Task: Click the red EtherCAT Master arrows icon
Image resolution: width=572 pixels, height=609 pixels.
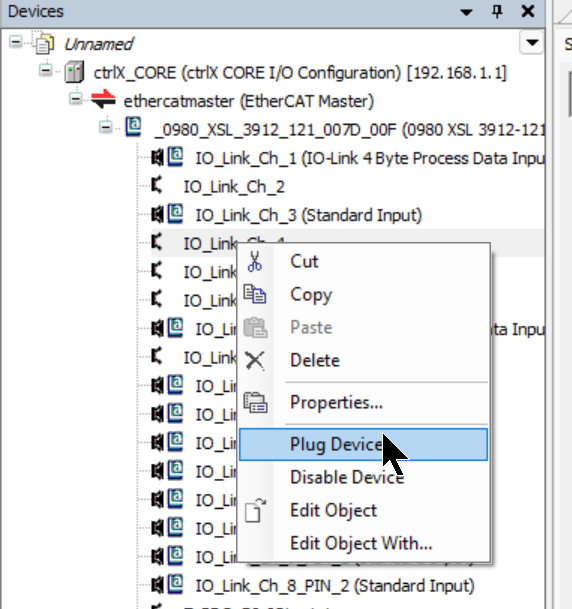Action: (103, 100)
